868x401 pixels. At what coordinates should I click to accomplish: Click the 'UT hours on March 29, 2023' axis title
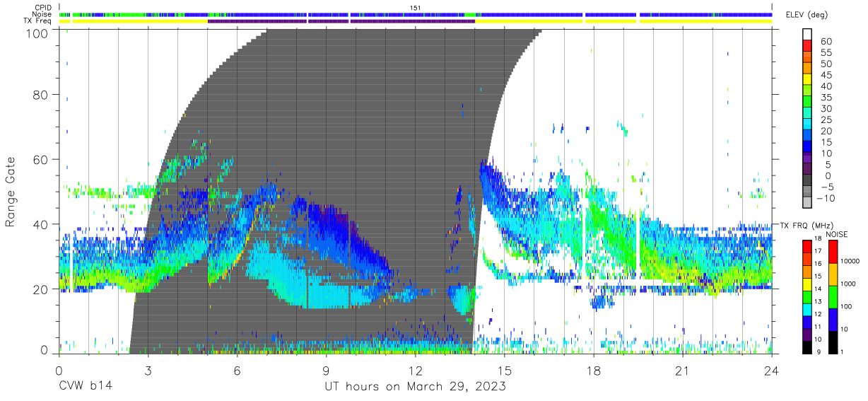pyautogui.click(x=415, y=387)
